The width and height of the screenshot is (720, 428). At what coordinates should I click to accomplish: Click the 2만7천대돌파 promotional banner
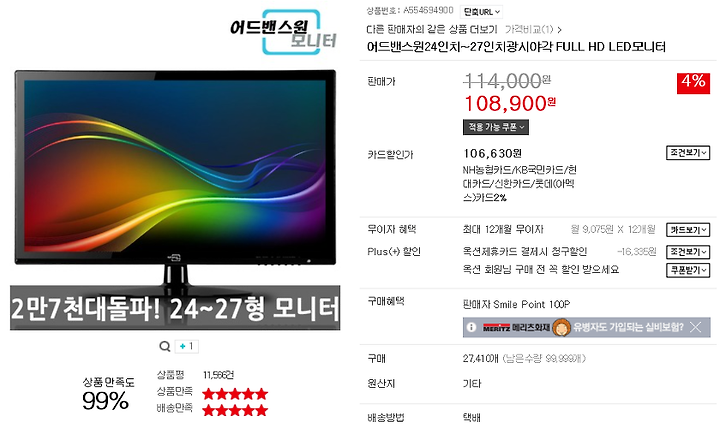click(175, 308)
